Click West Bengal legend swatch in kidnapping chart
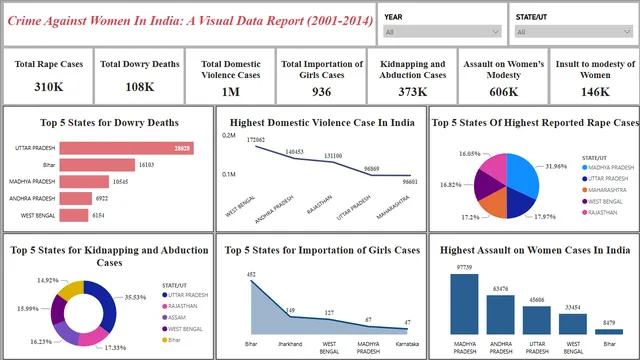Viewport: 640px width, 360px height. coord(164,329)
